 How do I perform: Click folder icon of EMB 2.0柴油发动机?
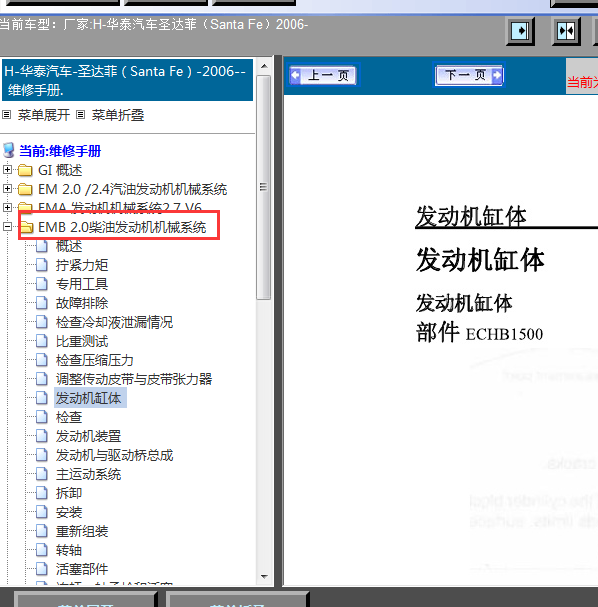(27, 227)
